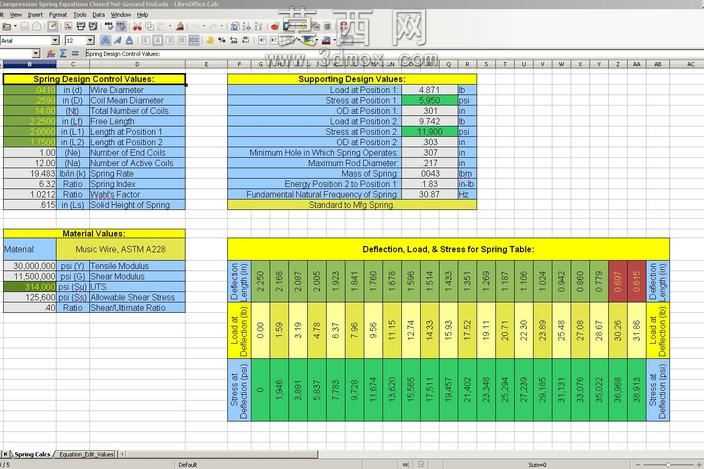
Task: Click the Export as PDF icon
Action: (x=68, y=26)
